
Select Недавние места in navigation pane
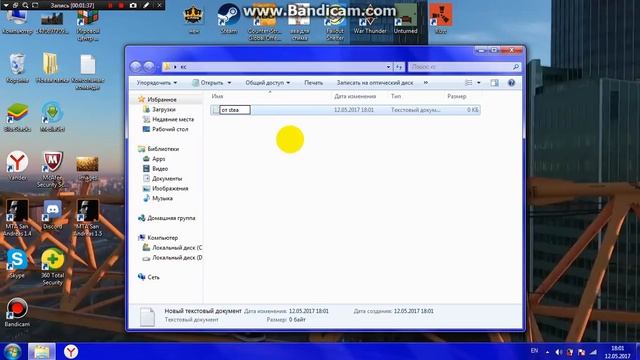coord(173,119)
